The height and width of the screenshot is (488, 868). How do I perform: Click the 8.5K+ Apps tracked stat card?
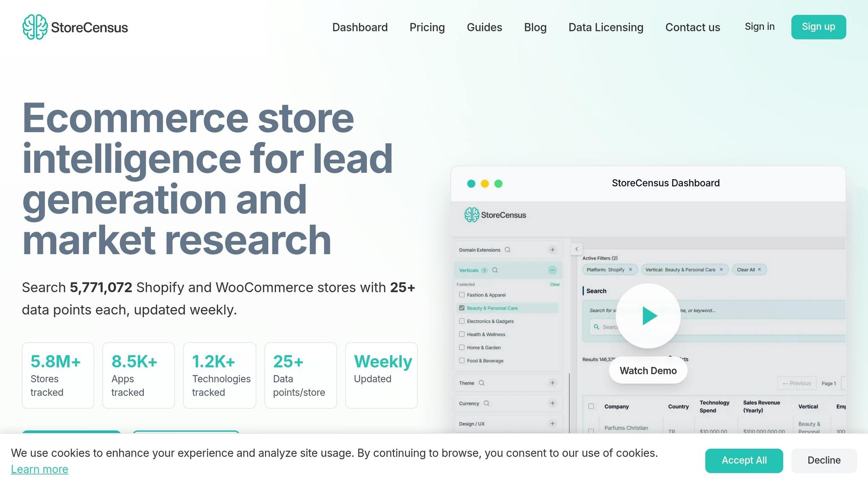tap(139, 375)
